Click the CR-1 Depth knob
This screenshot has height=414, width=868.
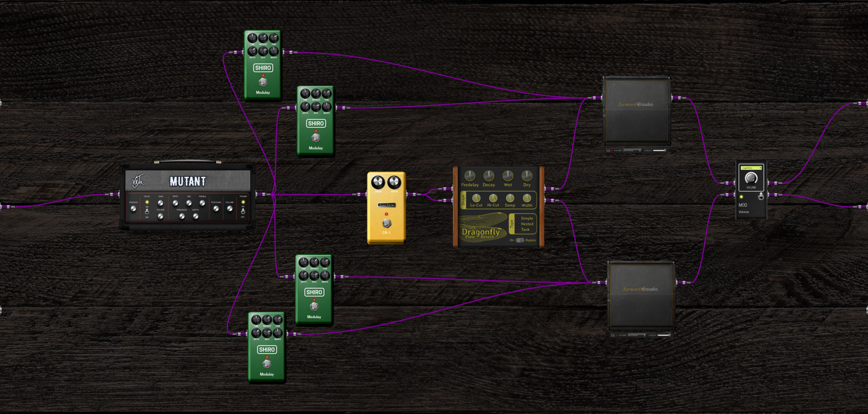pos(394,182)
